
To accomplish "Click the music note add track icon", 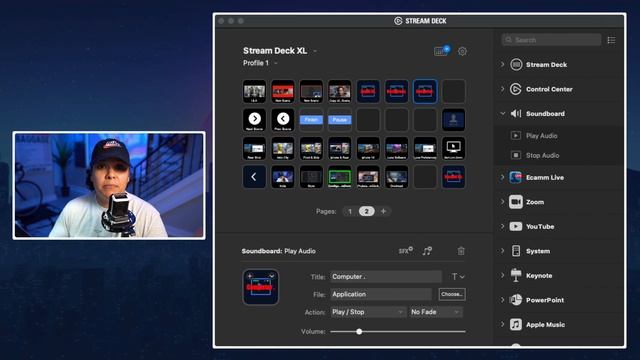I will point(427,251).
